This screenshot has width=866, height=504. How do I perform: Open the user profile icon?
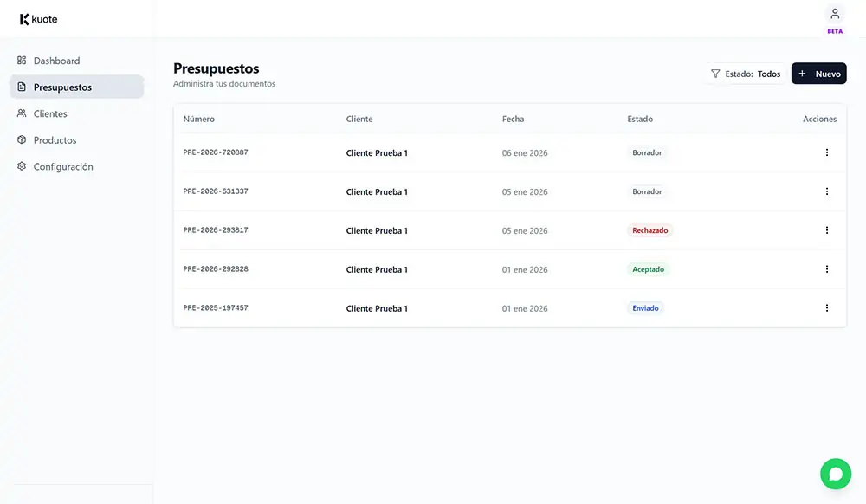[834, 14]
